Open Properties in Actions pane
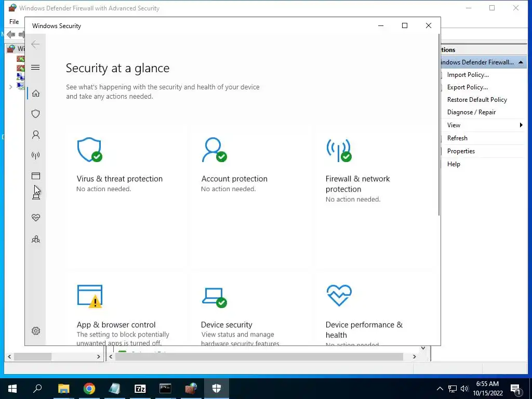 (461, 151)
